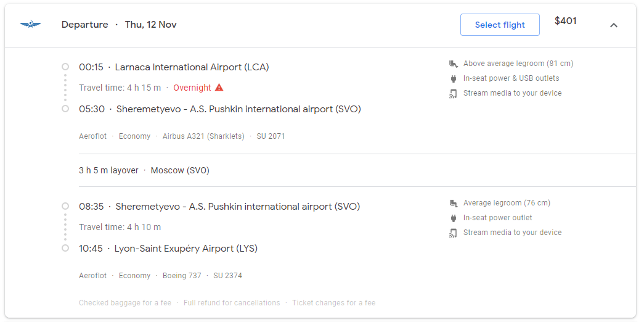Click the $401 price
644x322 pixels.
566,22
